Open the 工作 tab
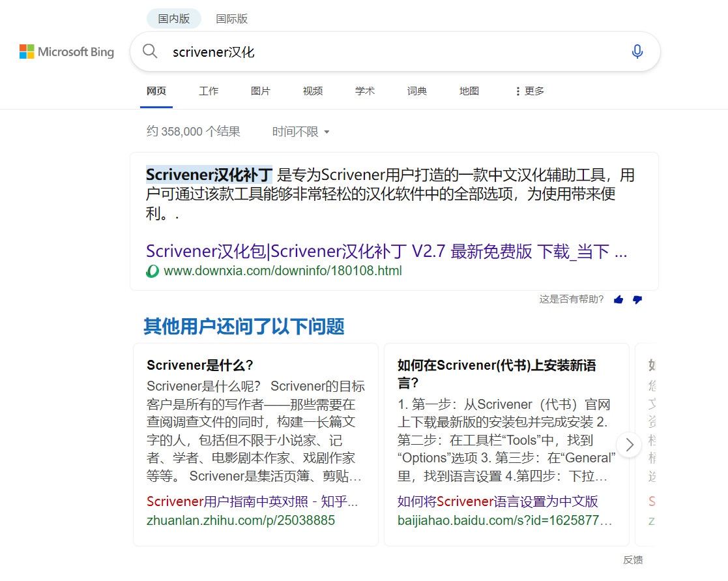The image size is (728, 581). (x=209, y=91)
